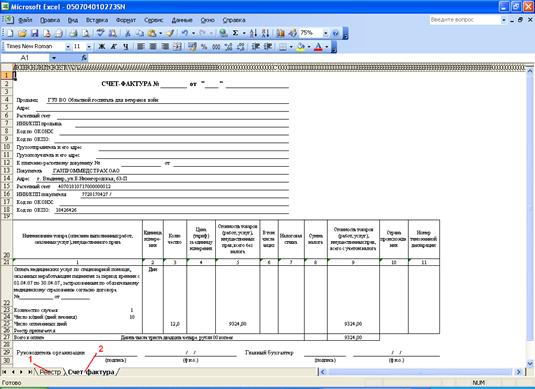Click the red font color button
The width and height of the screenshot is (535, 389).
pyautogui.click(x=318, y=47)
